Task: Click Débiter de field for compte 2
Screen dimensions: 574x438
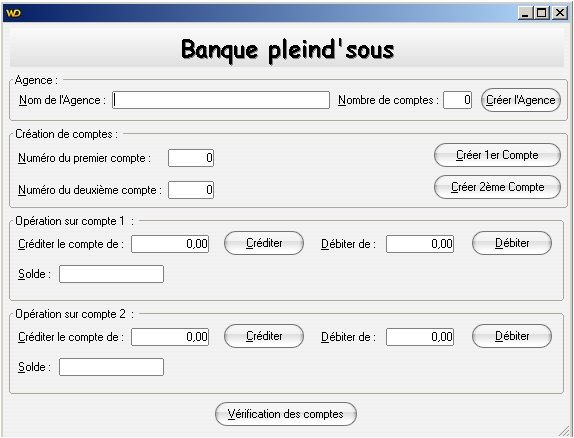Action: point(420,337)
